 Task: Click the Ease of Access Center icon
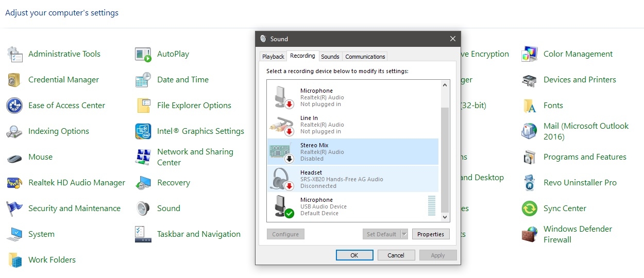(14, 106)
